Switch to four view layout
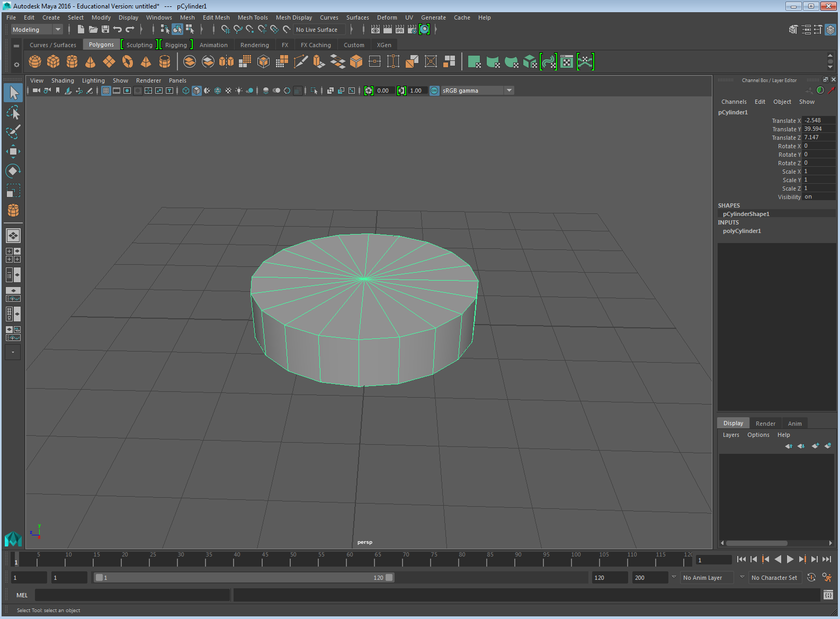This screenshot has width=840, height=619. pos(13,255)
